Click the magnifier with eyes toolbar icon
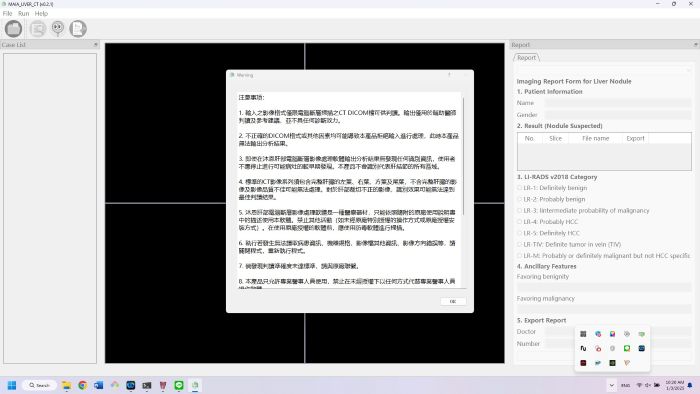The width and height of the screenshot is (700, 394). click(58, 29)
